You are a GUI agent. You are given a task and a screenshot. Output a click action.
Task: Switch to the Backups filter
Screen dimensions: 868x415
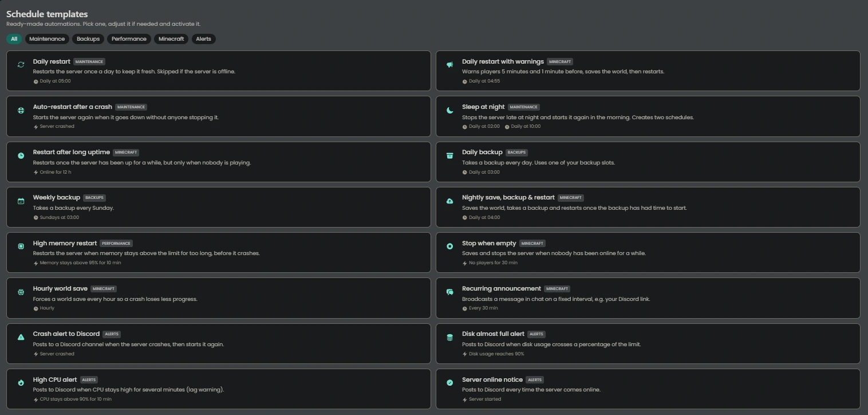pyautogui.click(x=88, y=39)
